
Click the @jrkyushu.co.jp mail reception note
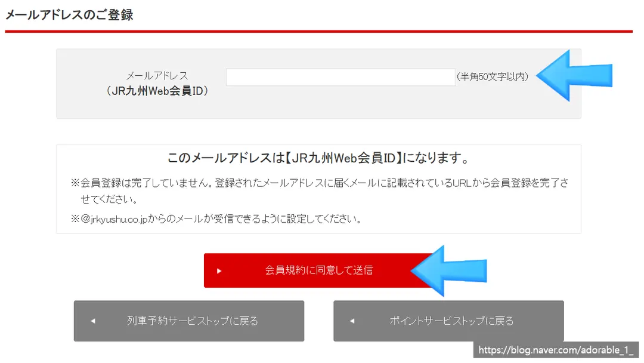(216, 219)
